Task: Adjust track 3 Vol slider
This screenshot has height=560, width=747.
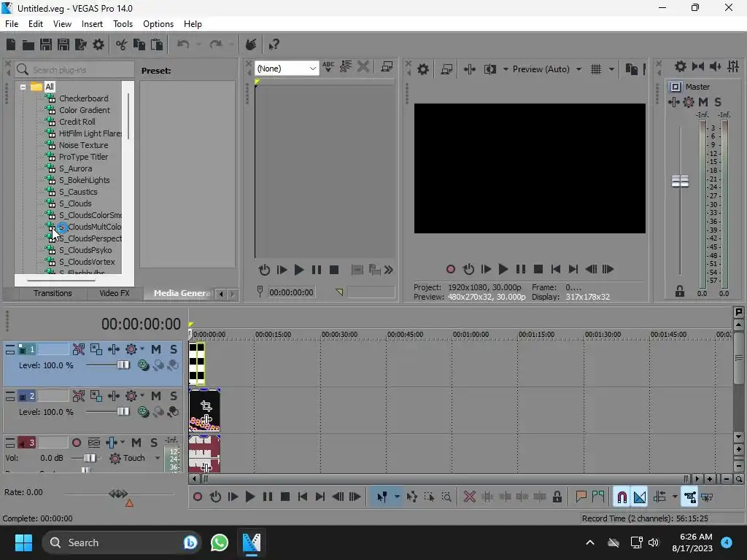Action: 90,458
